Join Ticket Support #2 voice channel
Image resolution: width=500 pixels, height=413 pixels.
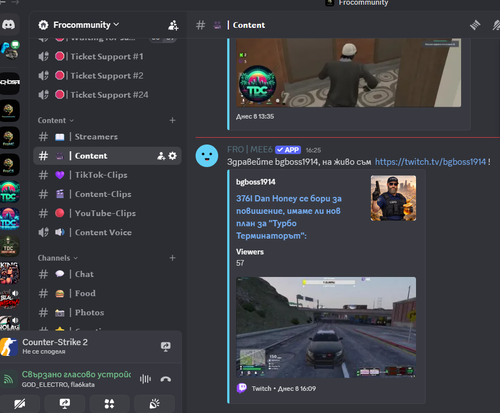[x=107, y=76]
